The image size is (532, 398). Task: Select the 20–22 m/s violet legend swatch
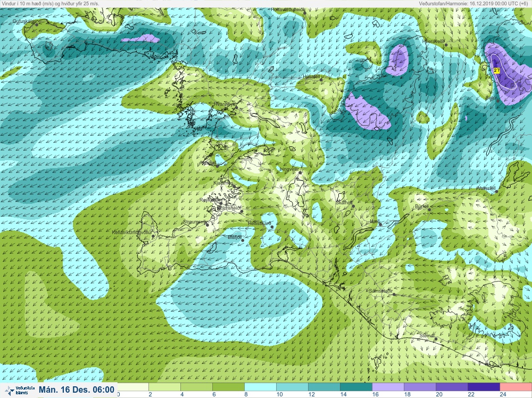coord(452,387)
